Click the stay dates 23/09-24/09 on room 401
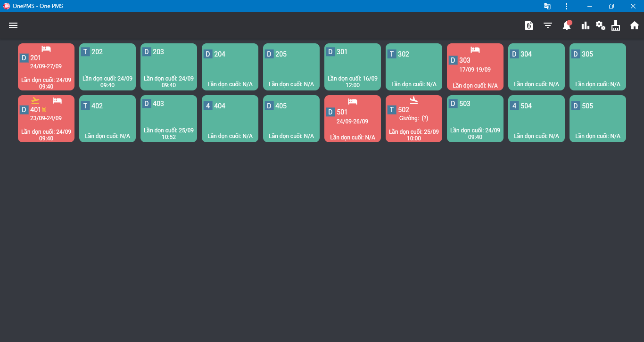The width and height of the screenshot is (644, 342). click(46, 118)
